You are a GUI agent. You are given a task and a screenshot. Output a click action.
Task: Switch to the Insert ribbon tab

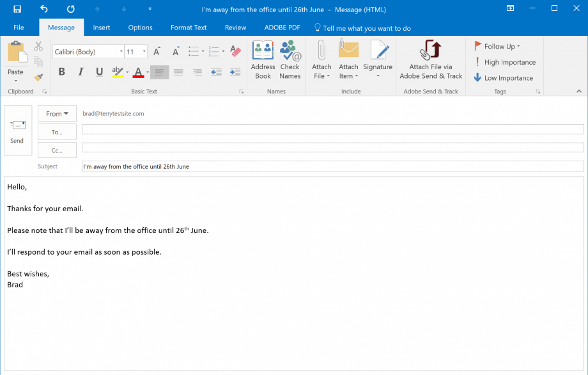[102, 28]
